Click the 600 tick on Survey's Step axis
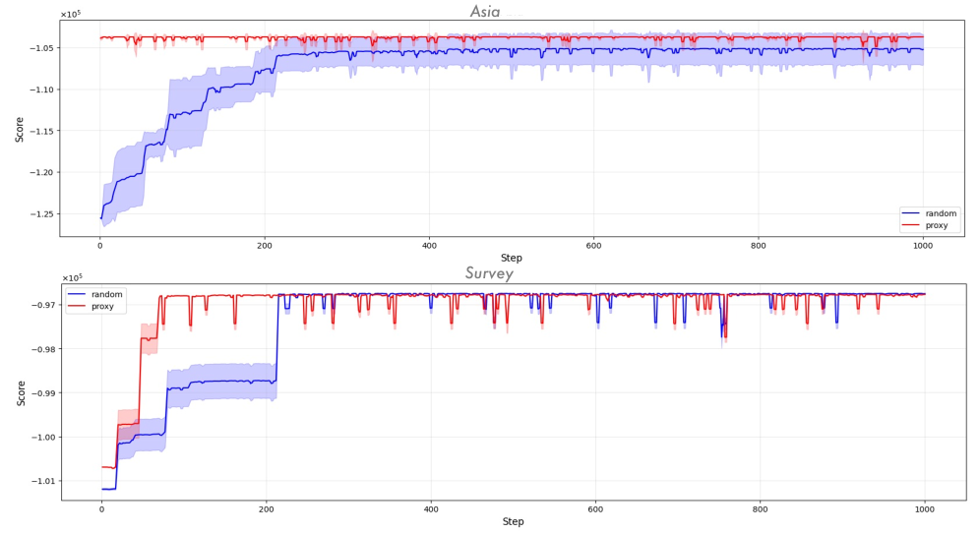980x534 pixels. pos(595,509)
